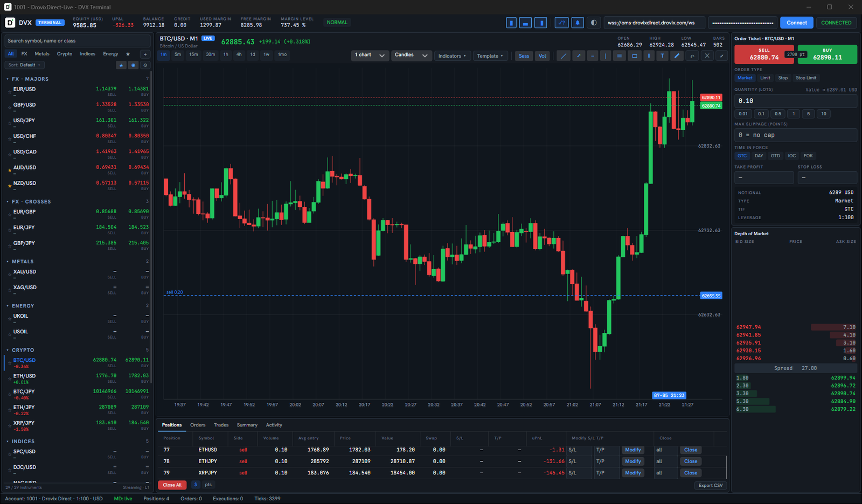Select the trend line drawing tool
This screenshot has width=862, height=504.
click(564, 56)
